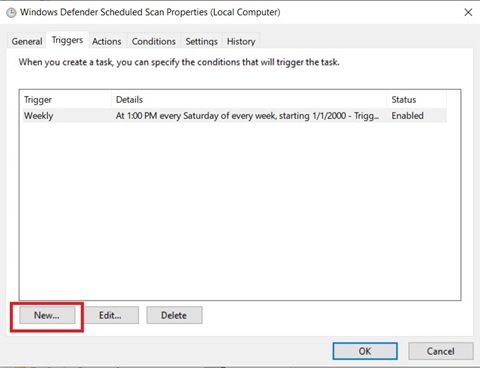480x368 pixels.
Task: Click the Delete button
Action: (174, 315)
